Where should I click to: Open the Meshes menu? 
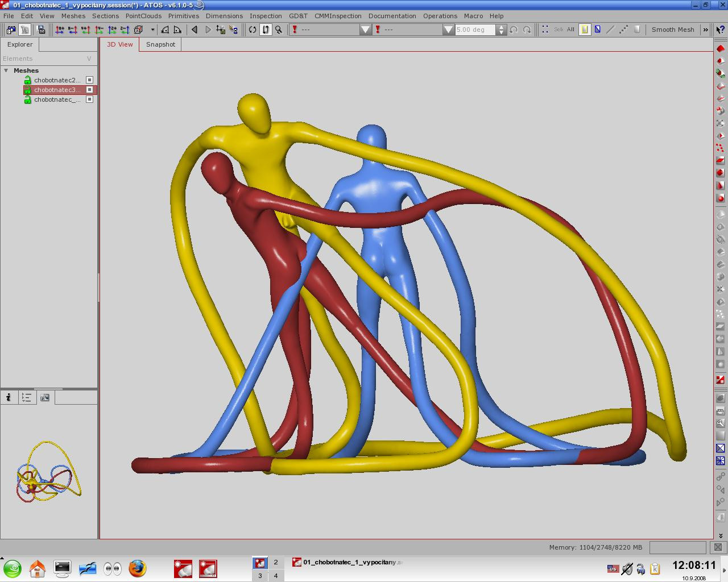(x=73, y=16)
